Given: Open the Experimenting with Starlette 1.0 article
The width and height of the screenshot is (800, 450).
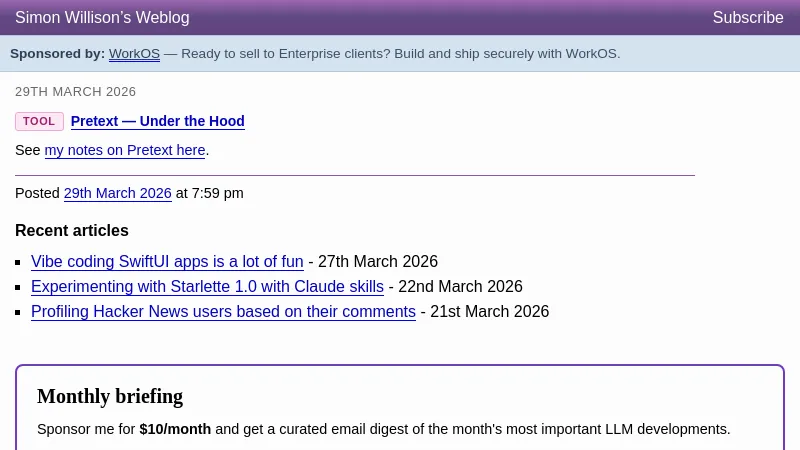Looking at the screenshot, I should 207,287.
